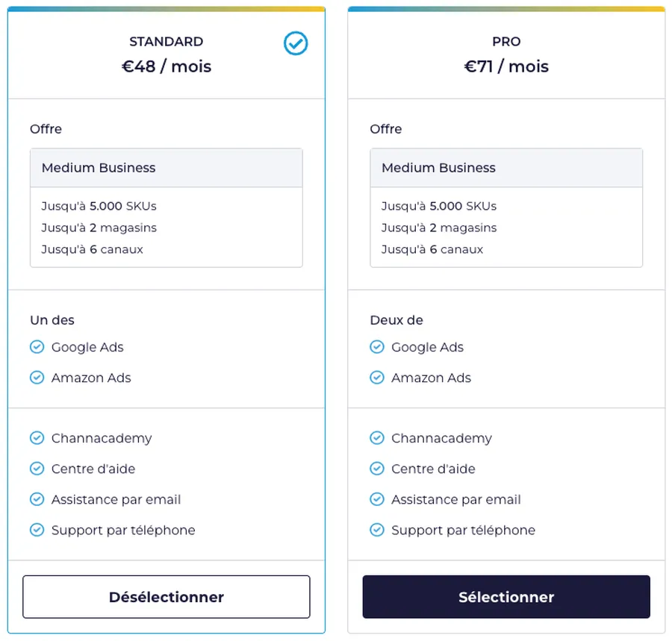The image size is (672, 641).
Task: Click Centre d'aide check icon in Pro
Action: pos(377,469)
